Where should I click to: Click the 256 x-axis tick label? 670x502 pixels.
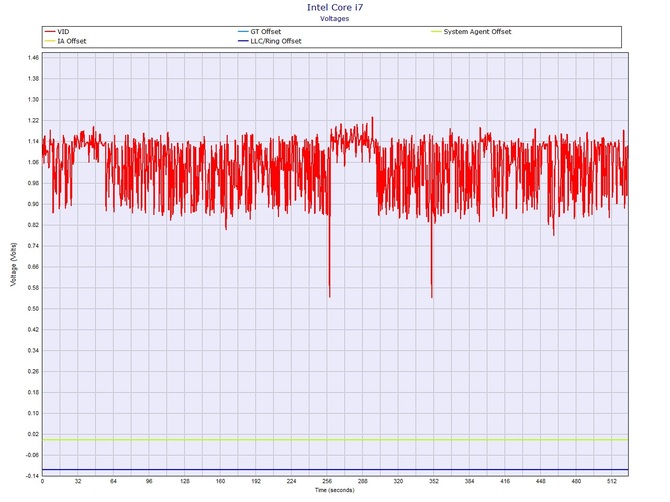pyautogui.click(x=327, y=481)
